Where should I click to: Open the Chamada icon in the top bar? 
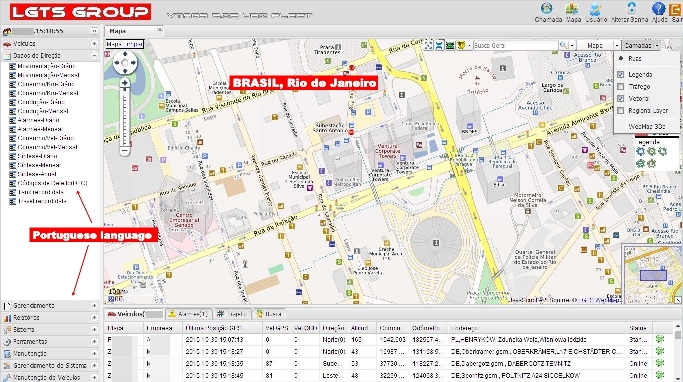(547, 9)
